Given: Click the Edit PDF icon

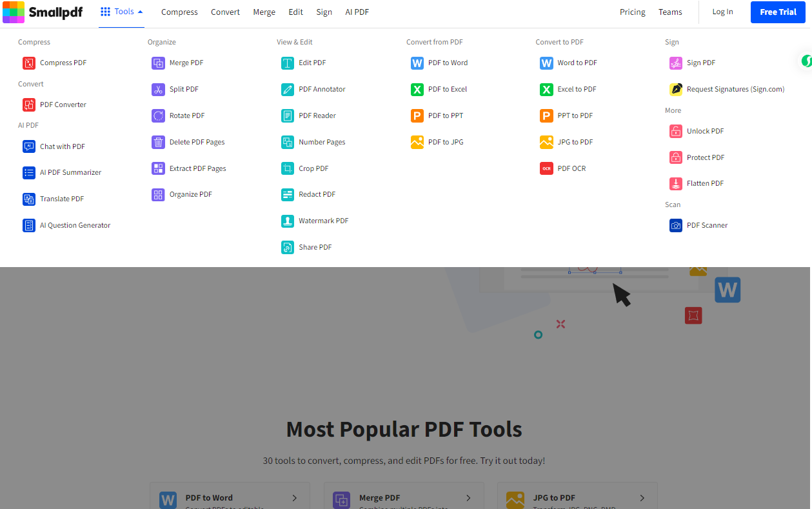Looking at the screenshot, I should click(288, 63).
